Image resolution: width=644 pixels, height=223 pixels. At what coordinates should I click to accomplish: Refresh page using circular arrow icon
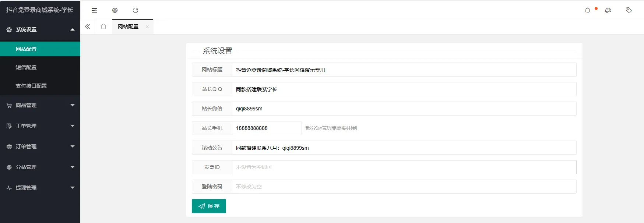coord(136,10)
